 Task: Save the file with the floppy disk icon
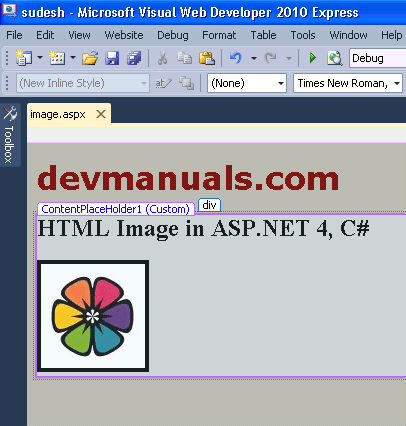(x=112, y=58)
